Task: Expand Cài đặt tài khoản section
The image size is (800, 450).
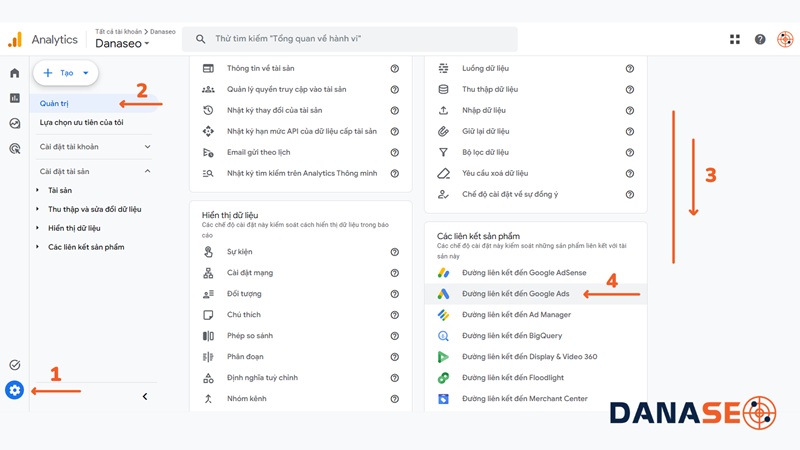Action: click(94, 147)
